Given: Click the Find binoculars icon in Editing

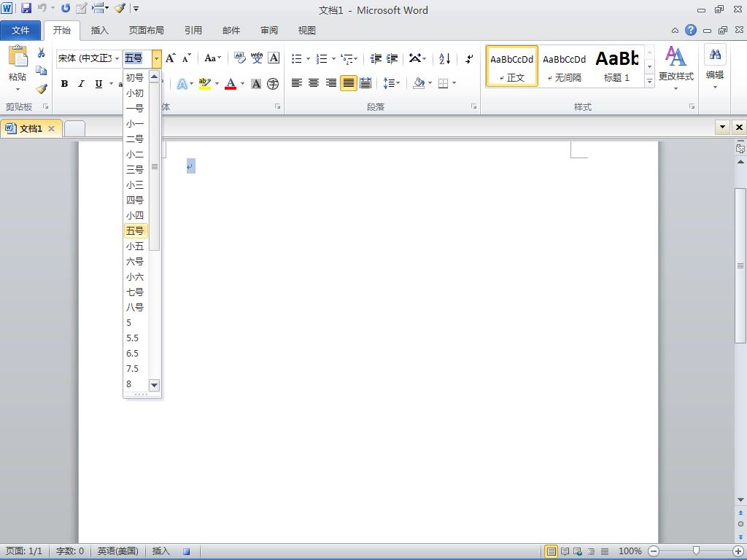Looking at the screenshot, I should (715, 54).
